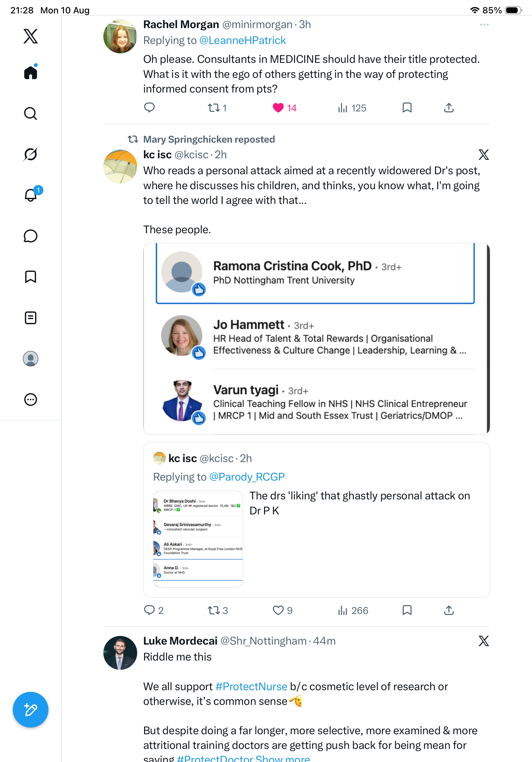
Task: Open Profile avatar in sidebar
Action: click(x=31, y=359)
